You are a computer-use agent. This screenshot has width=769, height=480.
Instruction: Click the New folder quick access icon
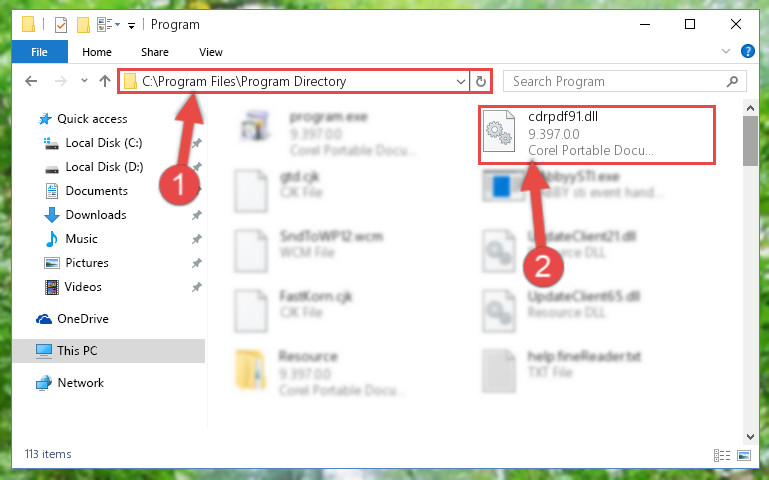tap(83, 25)
